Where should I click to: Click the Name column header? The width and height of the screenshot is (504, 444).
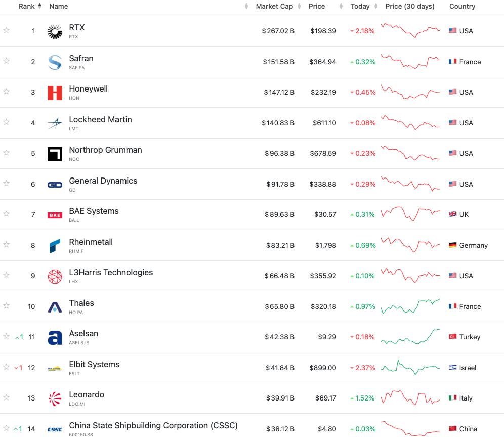(x=59, y=7)
